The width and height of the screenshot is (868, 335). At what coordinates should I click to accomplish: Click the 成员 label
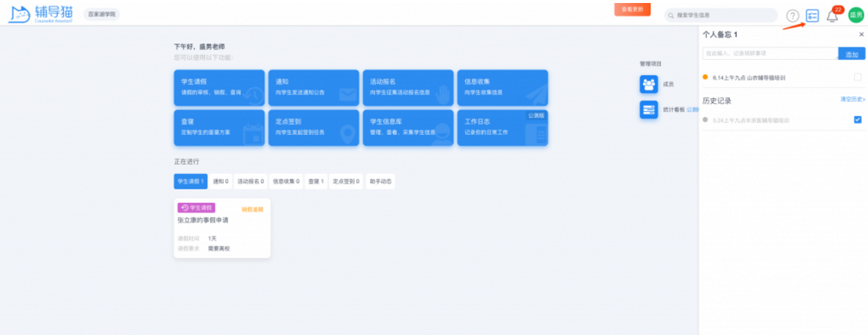click(668, 85)
